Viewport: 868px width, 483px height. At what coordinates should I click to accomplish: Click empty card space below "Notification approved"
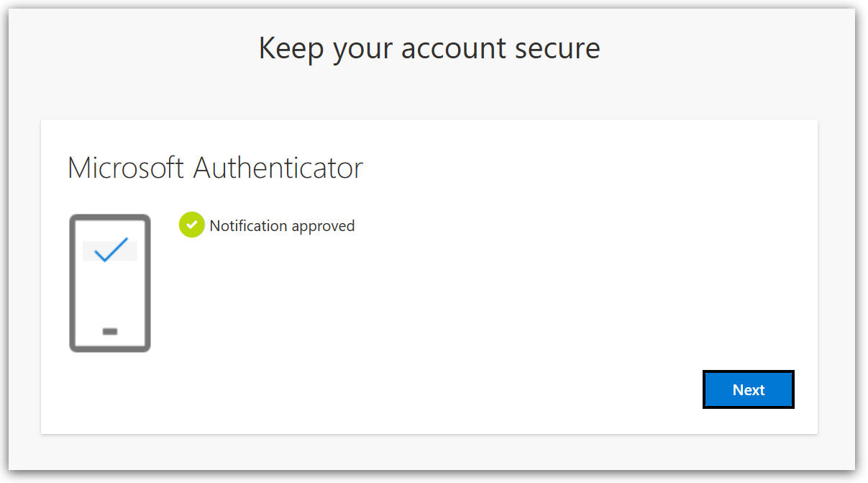[x=431, y=302]
